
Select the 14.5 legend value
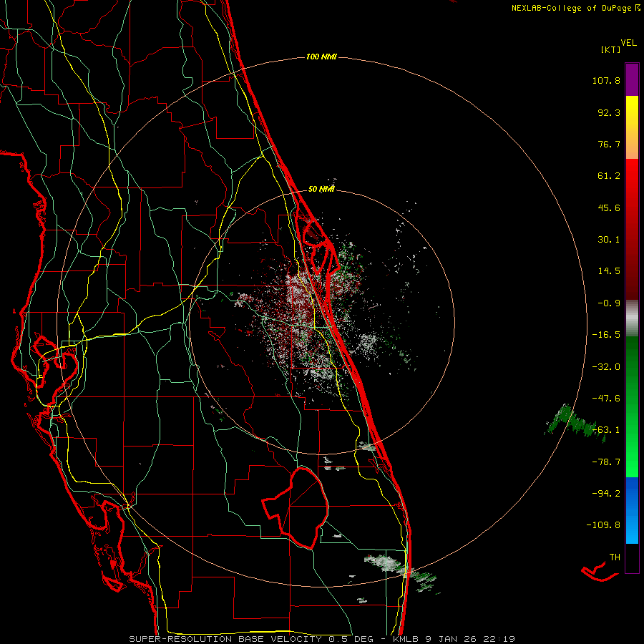[609, 271]
